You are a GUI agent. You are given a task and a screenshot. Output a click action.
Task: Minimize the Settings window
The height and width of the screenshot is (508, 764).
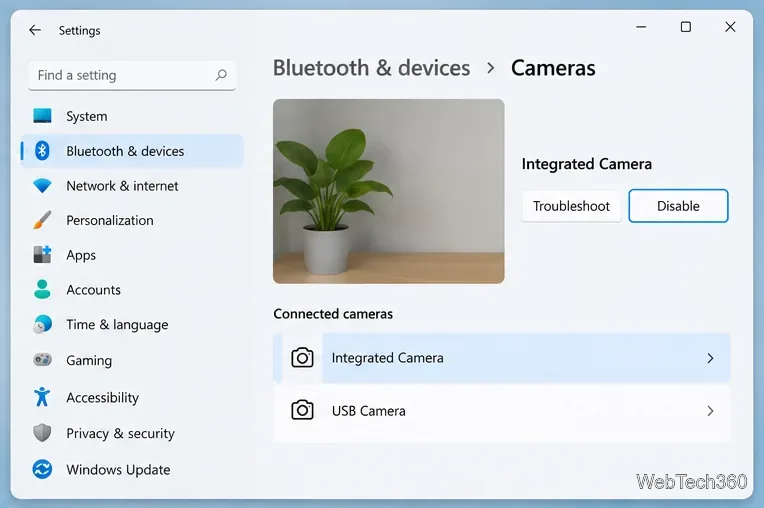pos(641,27)
